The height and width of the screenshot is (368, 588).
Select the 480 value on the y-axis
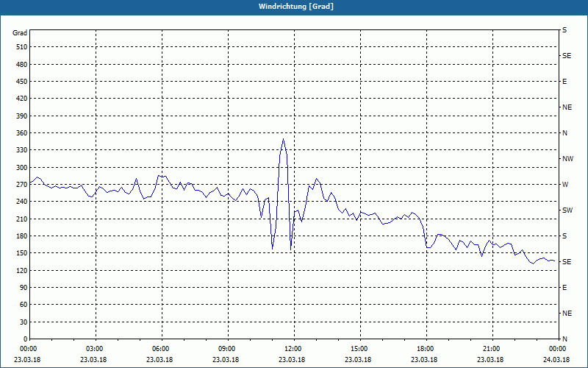pos(21,65)
